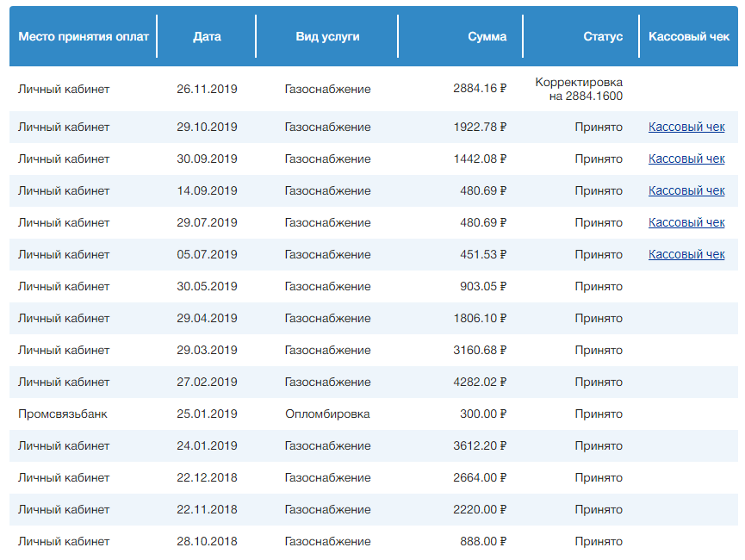Select the date 14.09.2019
Screen dimensions: 745x560
207,190
